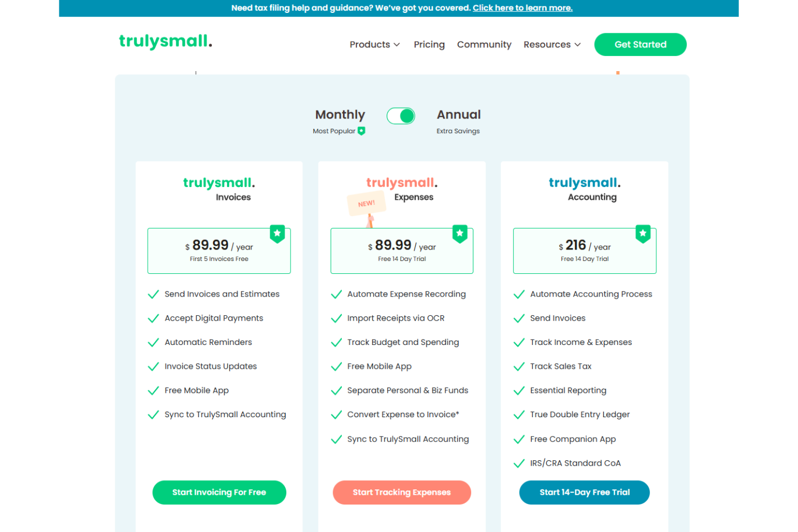The width and height of the screenshot is (798, 532).
Task: Click the trulysmall logo in header
Action: [166, 42]
